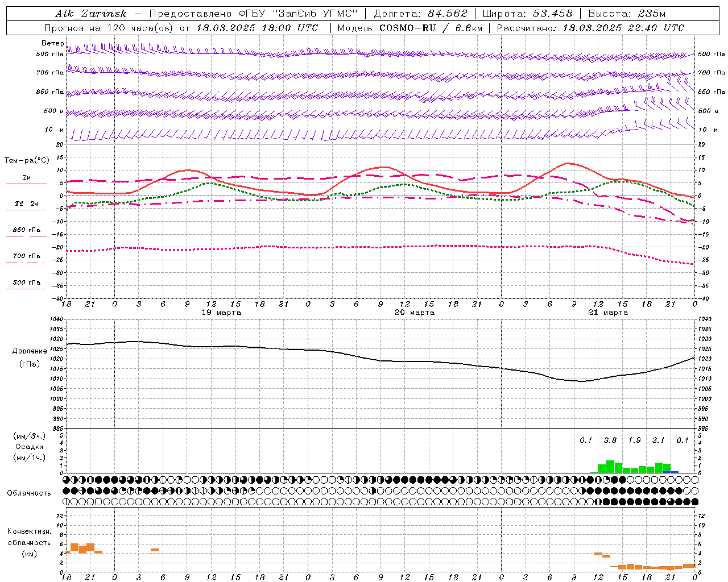The height and width of the screenshot is (582, 728).
Task: Click the latitude value Широта: 53.458
Action: 527,14
